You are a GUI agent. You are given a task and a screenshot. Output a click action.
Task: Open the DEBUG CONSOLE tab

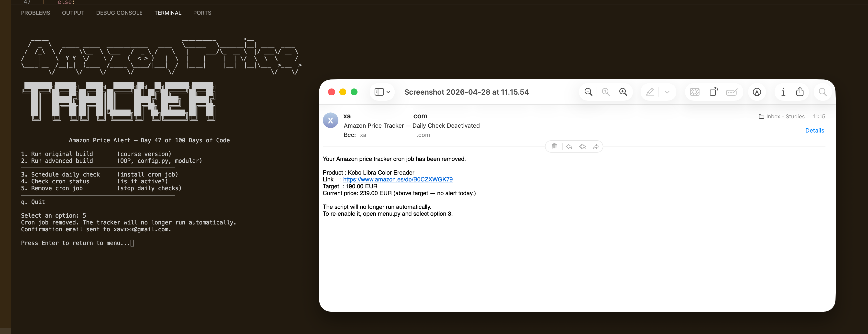click(119, 13)
